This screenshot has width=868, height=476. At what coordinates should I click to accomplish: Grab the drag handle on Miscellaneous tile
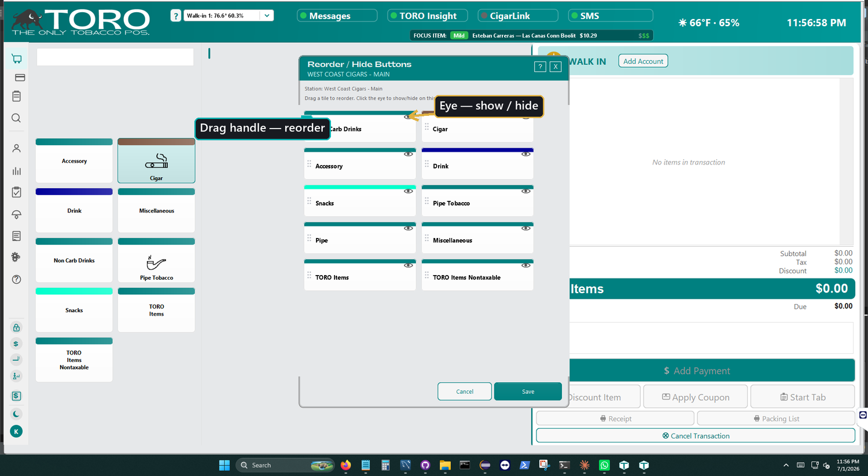pos(426,239)
